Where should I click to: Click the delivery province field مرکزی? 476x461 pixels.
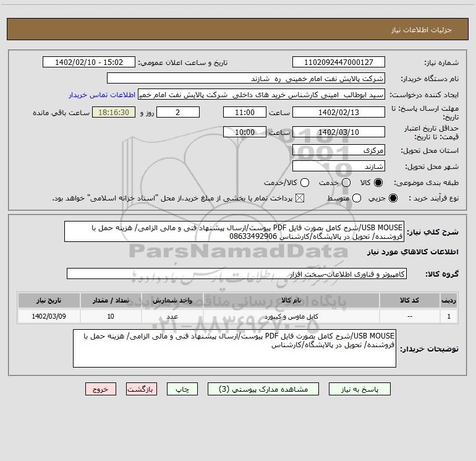(339, 150)
